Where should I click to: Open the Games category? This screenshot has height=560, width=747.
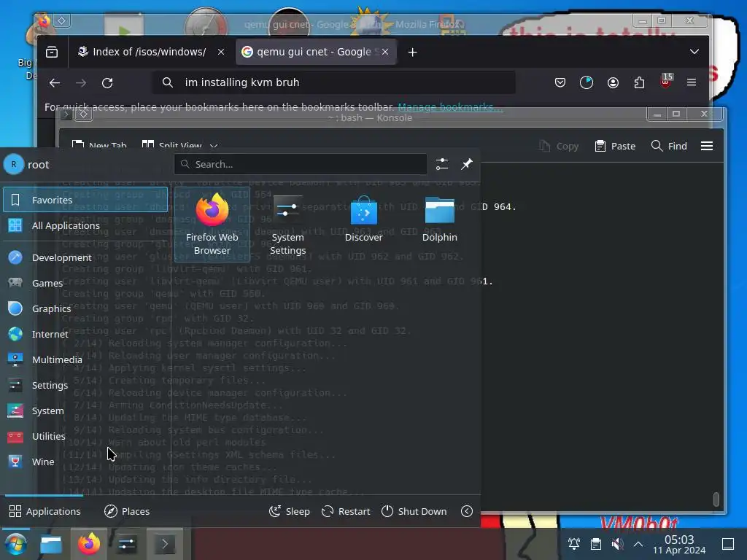tap(85, 283)
